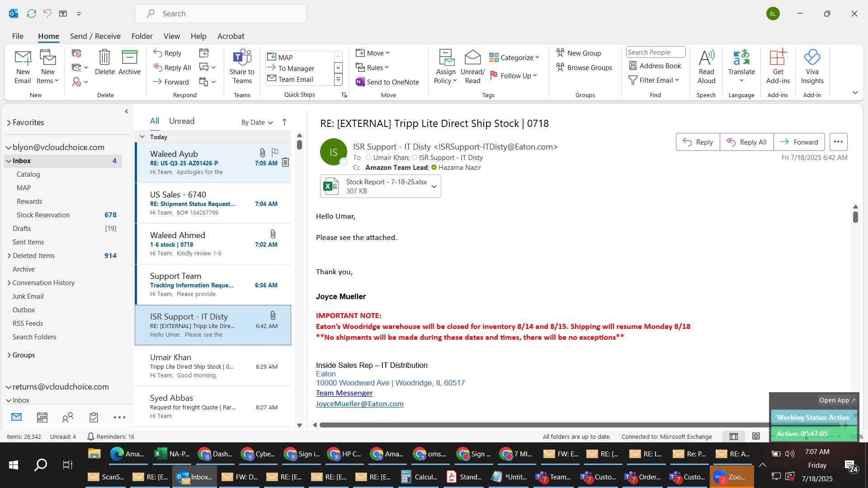Open the Acrobat ribbon tab

pyautogui.click(x=231, y=36)
